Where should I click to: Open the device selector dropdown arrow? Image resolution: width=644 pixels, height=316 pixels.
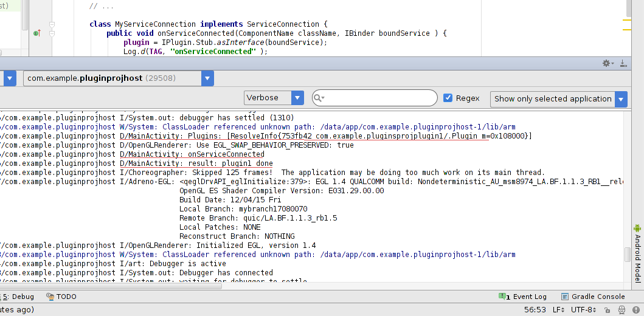10,78
